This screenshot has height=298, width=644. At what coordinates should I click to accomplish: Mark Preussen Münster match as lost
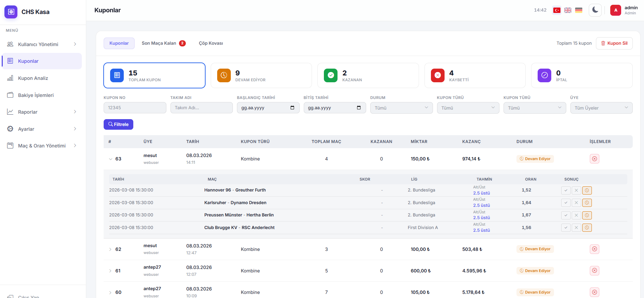[576, 215]
